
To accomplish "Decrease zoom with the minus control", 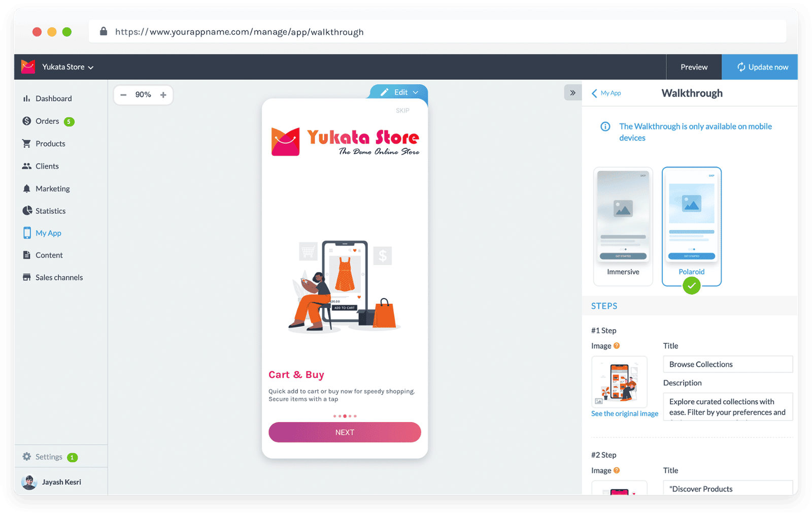I will (x=123, y=94).
